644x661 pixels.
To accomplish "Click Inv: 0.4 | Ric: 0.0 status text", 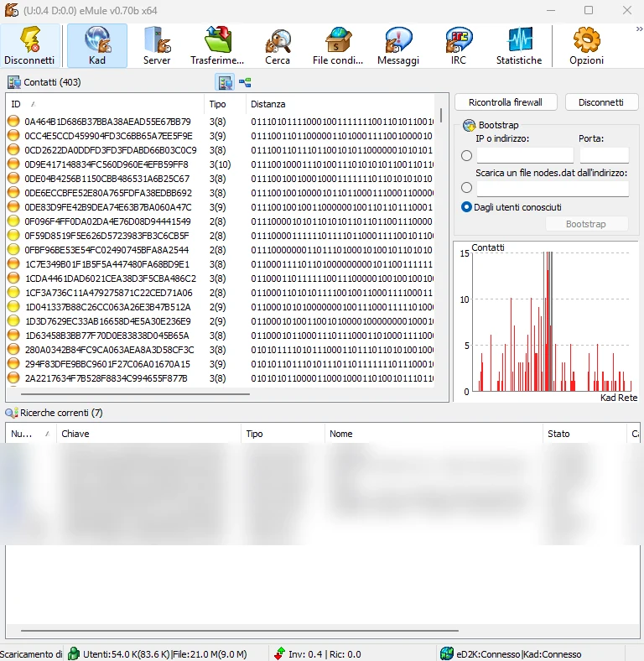I will pos(325,653).
